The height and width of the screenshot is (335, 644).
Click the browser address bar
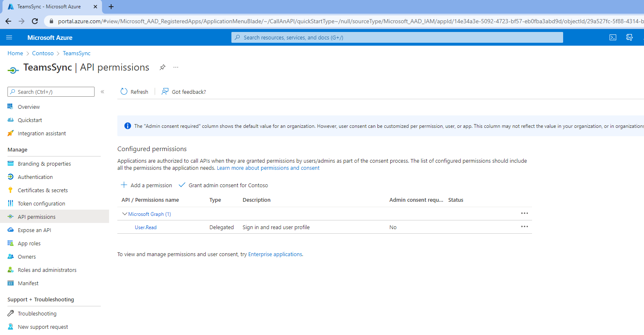click(x=344, y=21)
